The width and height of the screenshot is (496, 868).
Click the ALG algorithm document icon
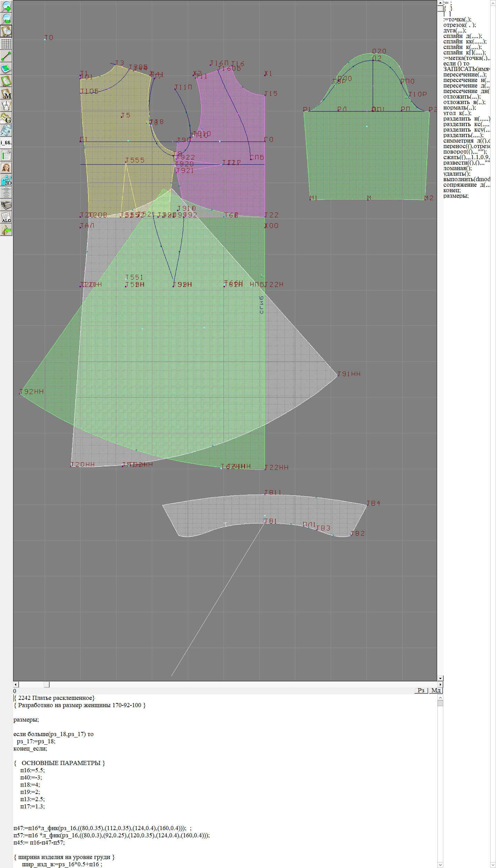click(6, 217)
